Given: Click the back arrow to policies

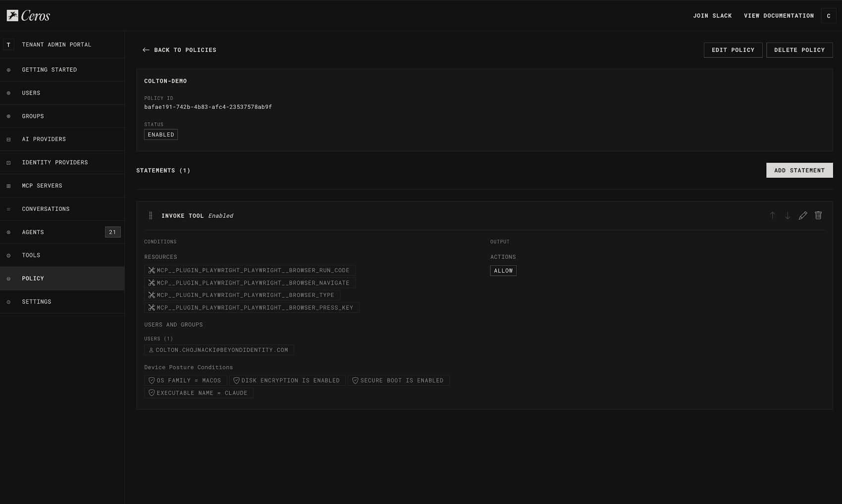Looking at the screenshot, I should (x=146, y=50).
